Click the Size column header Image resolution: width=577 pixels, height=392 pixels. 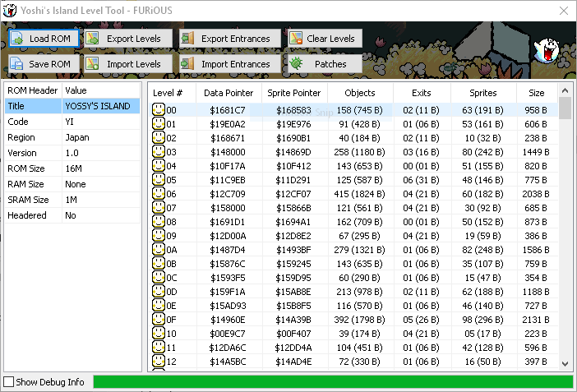coord(537,93)
